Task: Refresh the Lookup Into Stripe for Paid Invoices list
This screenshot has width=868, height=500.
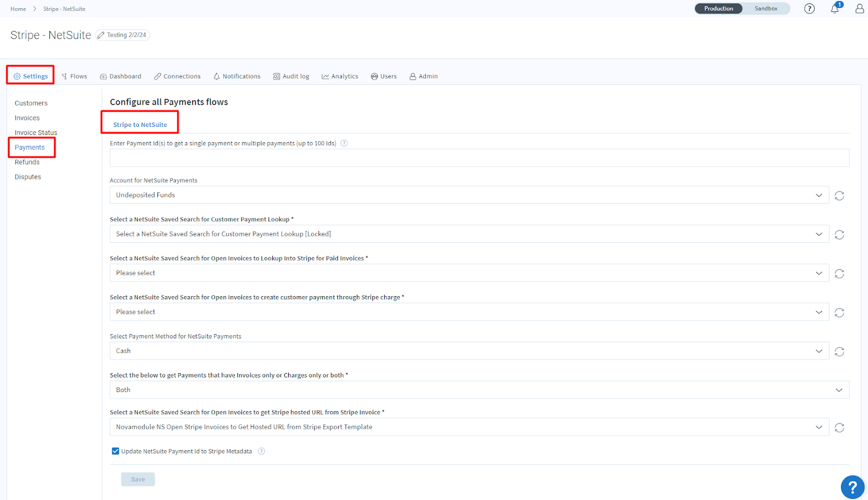Action: [x=839, y=274]
